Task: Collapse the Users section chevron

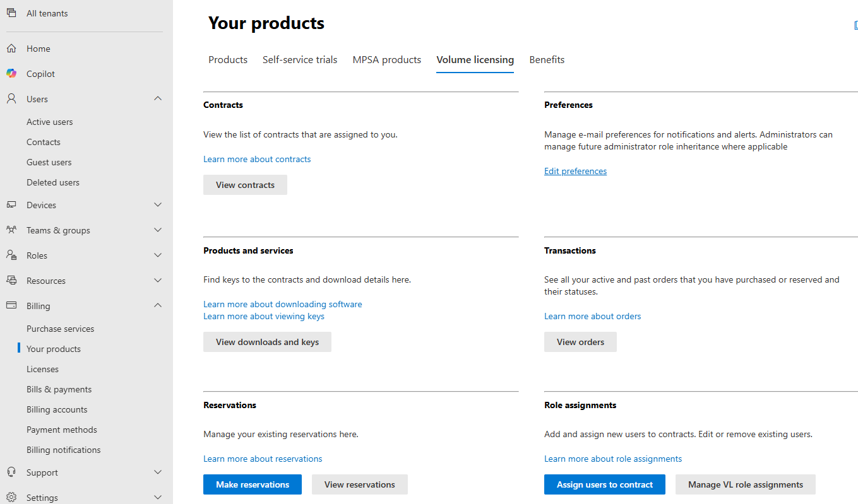Action: tap(158, 98)
